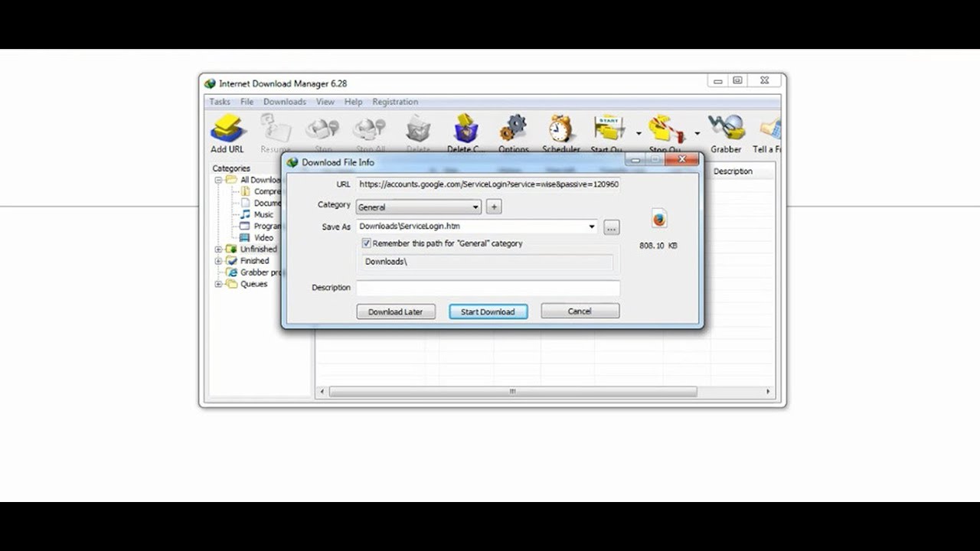Viewport: 980px width, 551px height.
Task: Expand the Queues tree node
Action: coord(218,284)
